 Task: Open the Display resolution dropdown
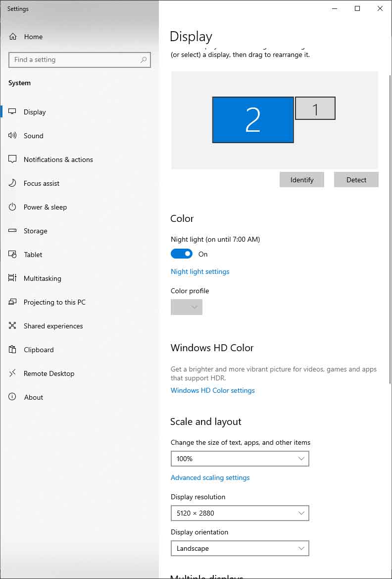coord(240,513)
